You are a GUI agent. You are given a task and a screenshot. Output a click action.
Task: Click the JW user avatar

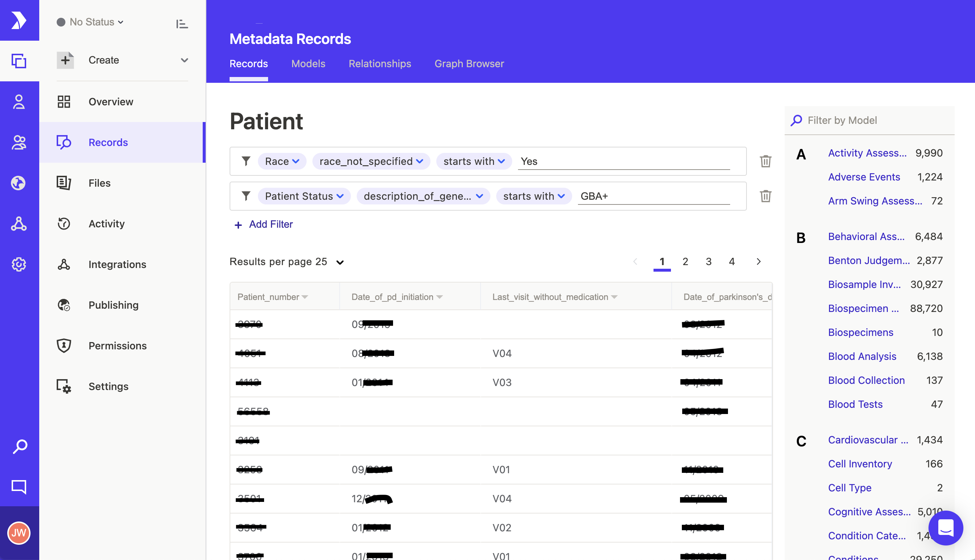(19, 533)
